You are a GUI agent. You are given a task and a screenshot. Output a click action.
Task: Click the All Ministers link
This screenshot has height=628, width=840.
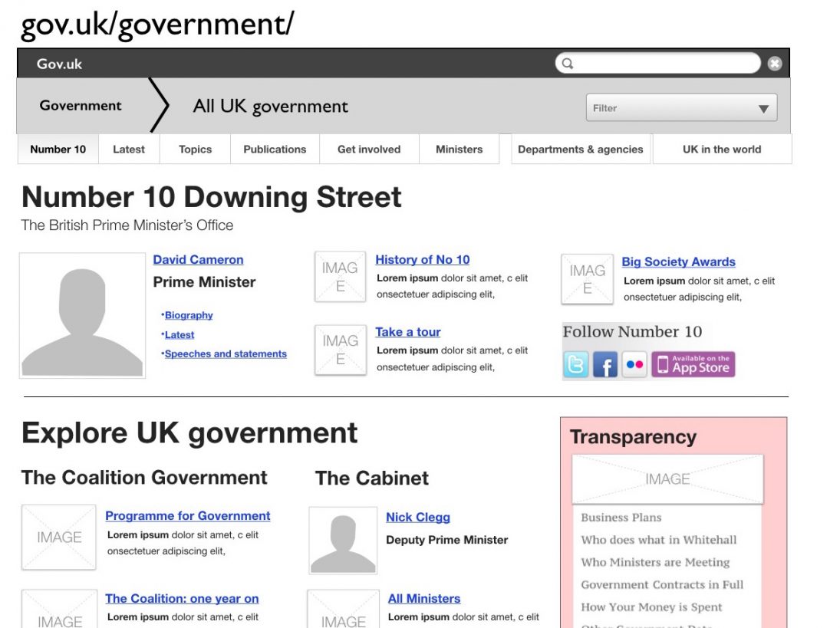coord(424,599)
